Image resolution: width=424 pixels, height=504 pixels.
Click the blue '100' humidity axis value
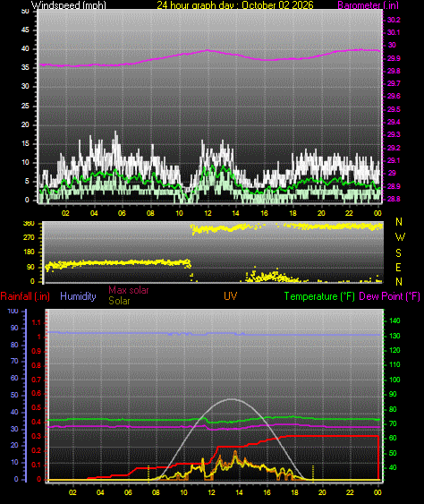click(13, 312)
